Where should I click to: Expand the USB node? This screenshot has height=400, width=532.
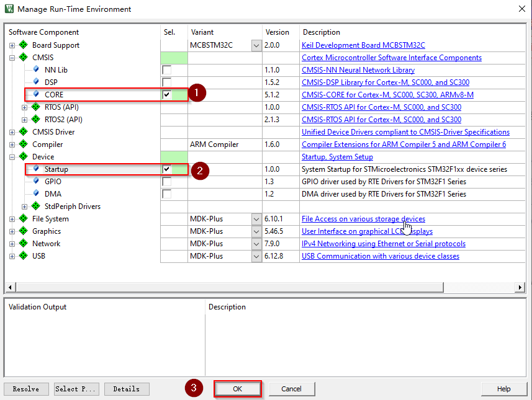pyautogui.click(x=12, y=256)
